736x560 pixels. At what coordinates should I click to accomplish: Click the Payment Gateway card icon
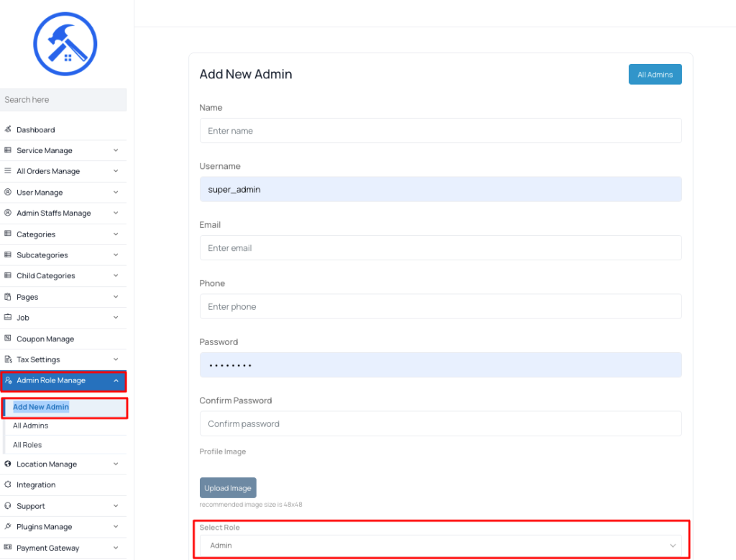click(8, 547)
